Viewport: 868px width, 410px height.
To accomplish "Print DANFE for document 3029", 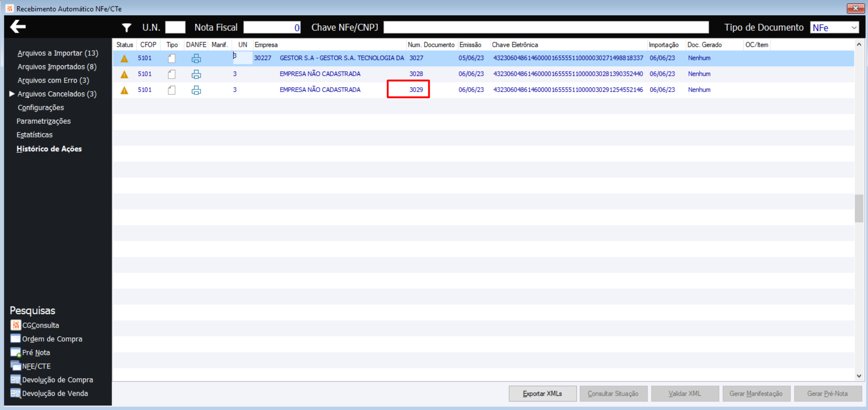I will [x=196, y=90].
